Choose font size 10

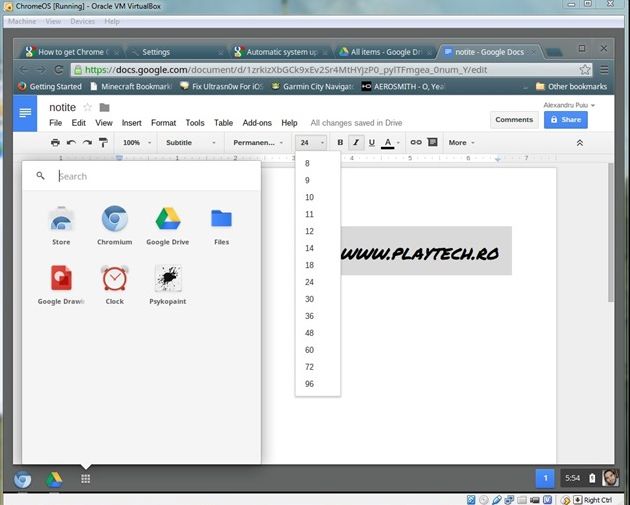318,197
